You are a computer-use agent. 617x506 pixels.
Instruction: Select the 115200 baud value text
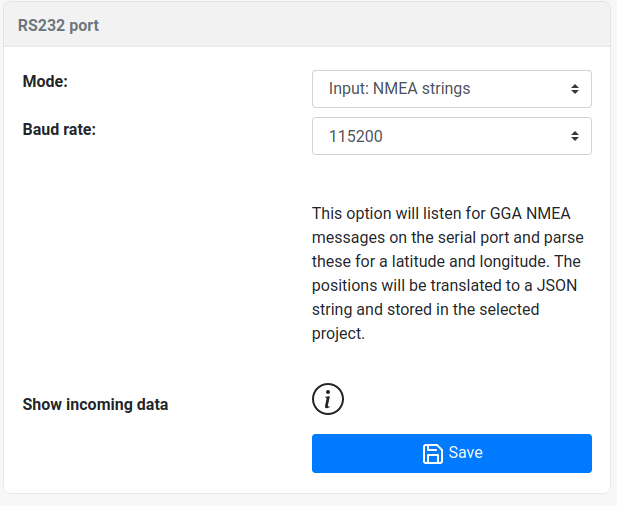pyautogui.click(x=356, y=137)
